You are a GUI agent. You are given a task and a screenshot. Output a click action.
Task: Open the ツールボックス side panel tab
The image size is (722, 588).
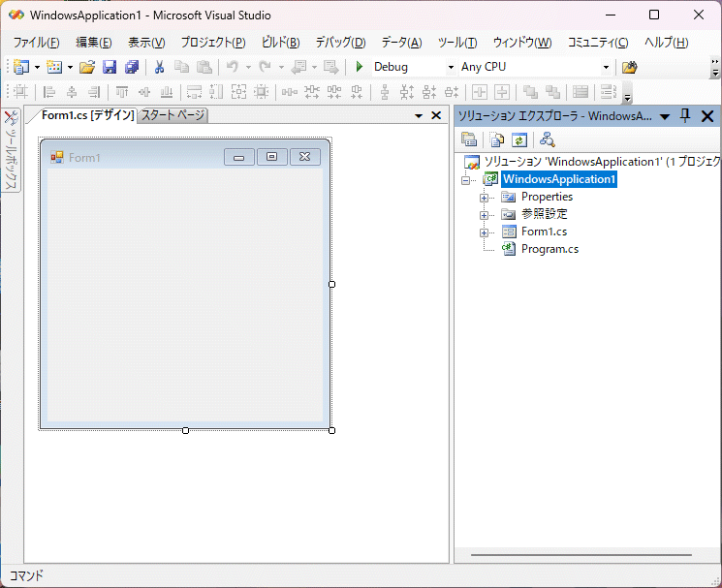[11, 150]
